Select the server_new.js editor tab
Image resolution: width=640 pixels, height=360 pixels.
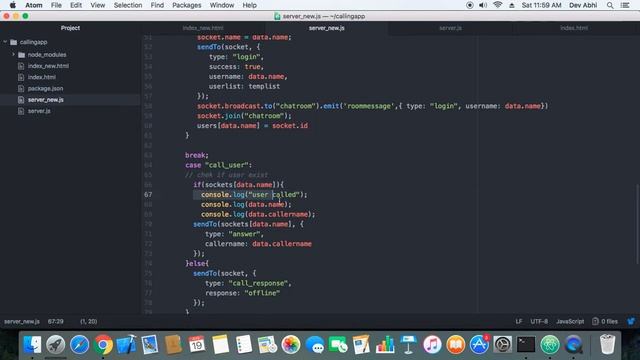pos(327,28)
